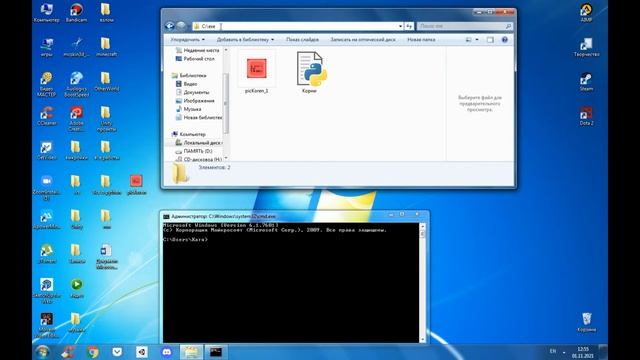640x360 pixels.
Task: Open Добавить в библиотеку dropdown
Action: [245, 40]
